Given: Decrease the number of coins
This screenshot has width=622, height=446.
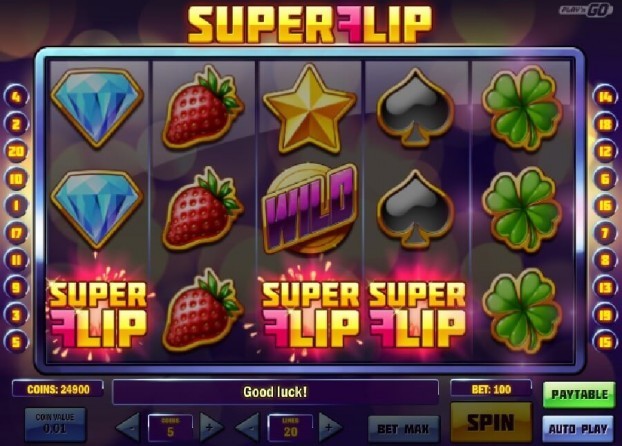Looking at the screenshot, I should (x=129, y=427).
